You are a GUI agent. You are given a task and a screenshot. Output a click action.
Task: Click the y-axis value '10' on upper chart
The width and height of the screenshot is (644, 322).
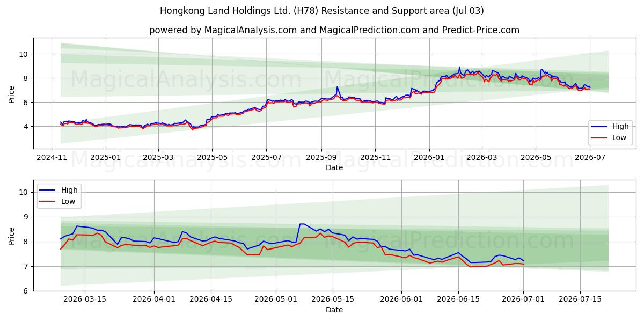coord(24,54)
